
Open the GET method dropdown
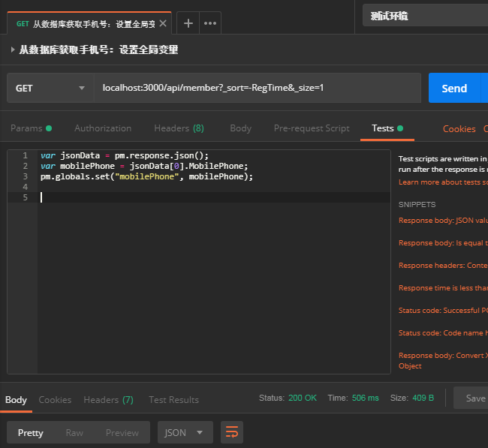(50, 88)
